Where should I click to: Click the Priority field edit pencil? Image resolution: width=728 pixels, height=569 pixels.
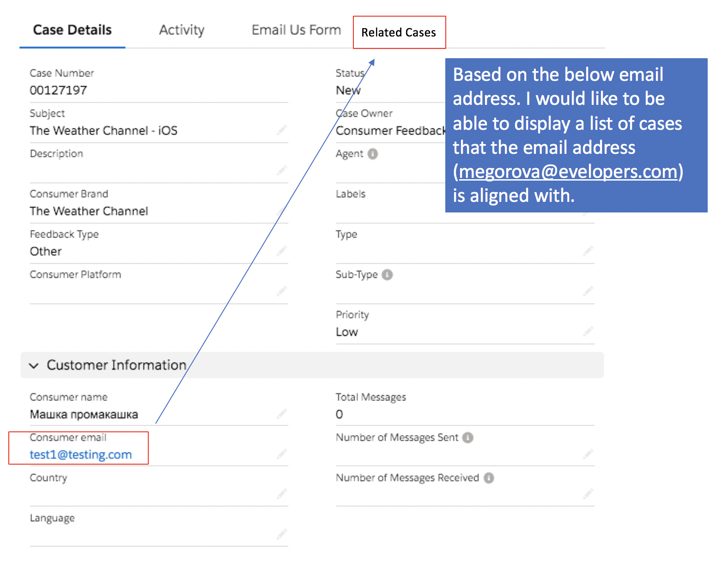pyautogui.click(x=588, y=331)
